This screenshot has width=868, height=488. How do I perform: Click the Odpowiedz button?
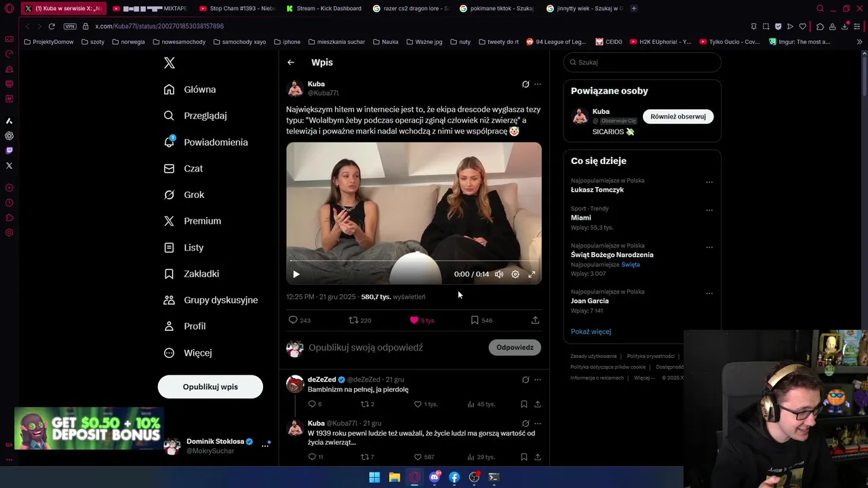(x=515, y=348)
